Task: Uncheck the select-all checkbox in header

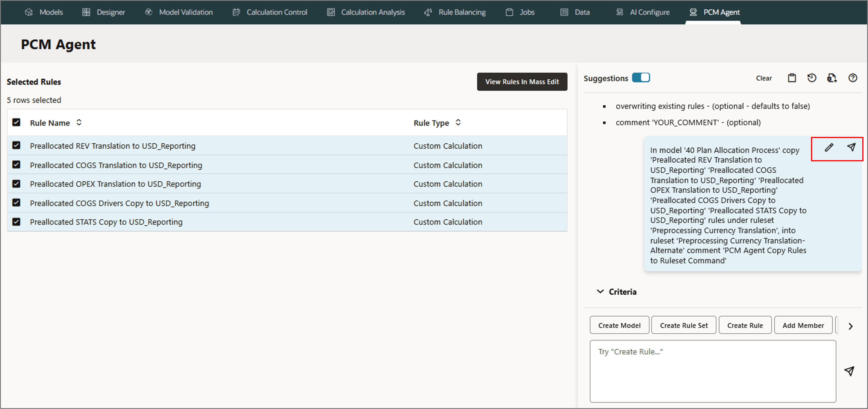Action: coord(16,122)
